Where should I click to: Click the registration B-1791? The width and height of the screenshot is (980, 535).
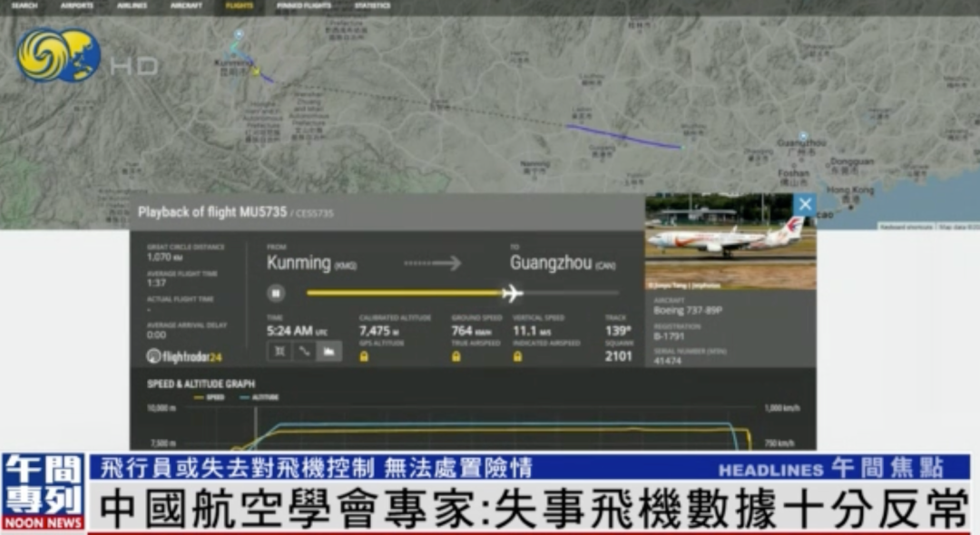[669, 336]
